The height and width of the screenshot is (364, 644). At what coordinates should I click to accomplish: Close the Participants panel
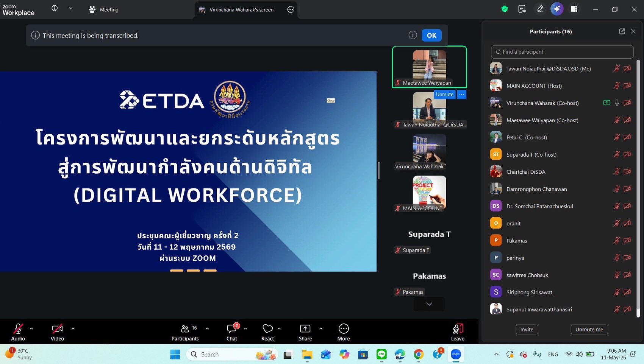pos(633,31)
